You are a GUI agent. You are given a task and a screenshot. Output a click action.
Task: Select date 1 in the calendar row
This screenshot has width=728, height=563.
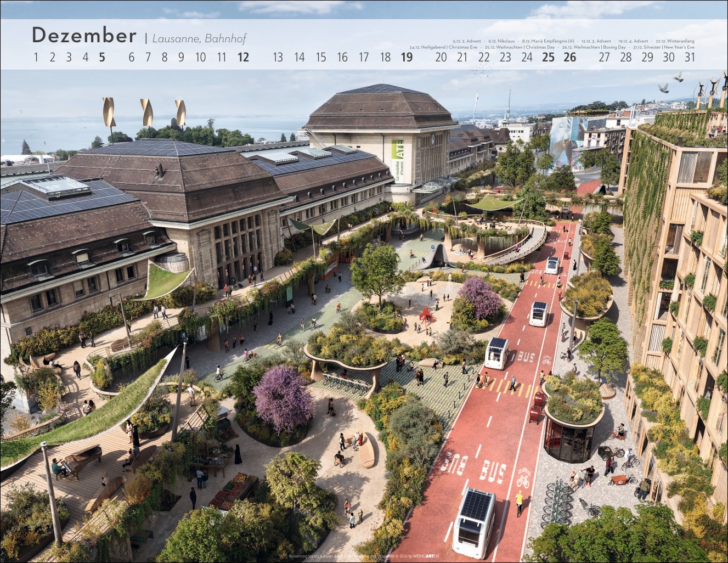[x=36, y=57]
